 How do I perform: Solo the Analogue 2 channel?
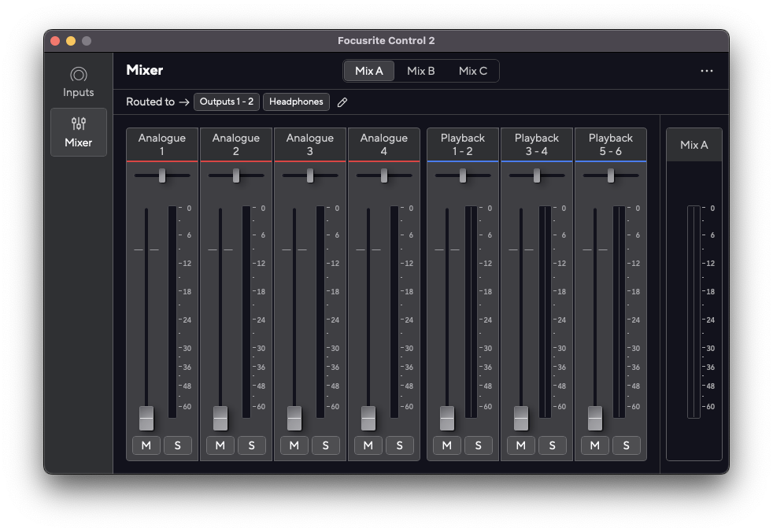pyautogui.click(x=252, y=445)
